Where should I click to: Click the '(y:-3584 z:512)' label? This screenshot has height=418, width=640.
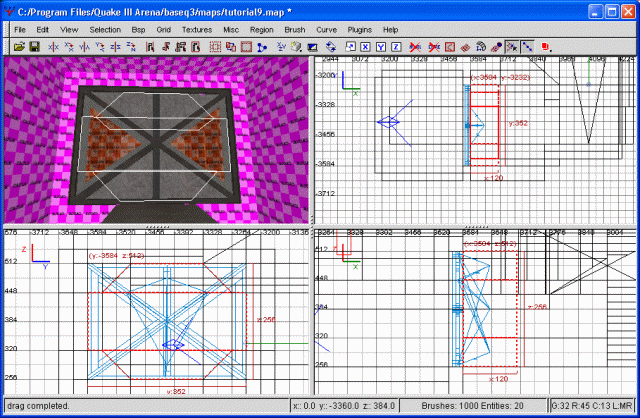[x=116, y=256]
